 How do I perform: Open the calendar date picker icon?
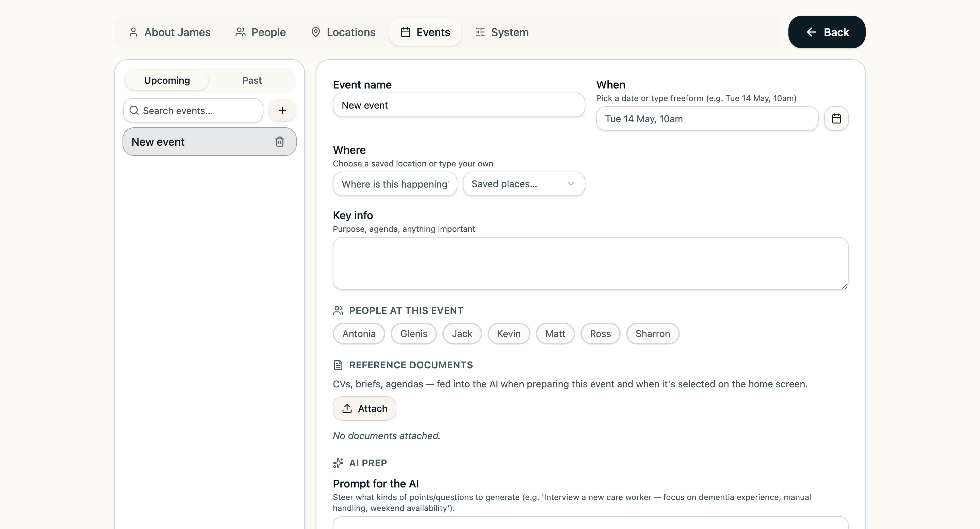click(836, 119)
